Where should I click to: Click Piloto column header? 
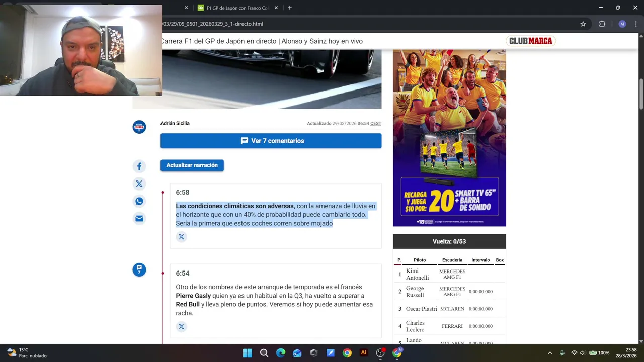click(x=420, y=260)
